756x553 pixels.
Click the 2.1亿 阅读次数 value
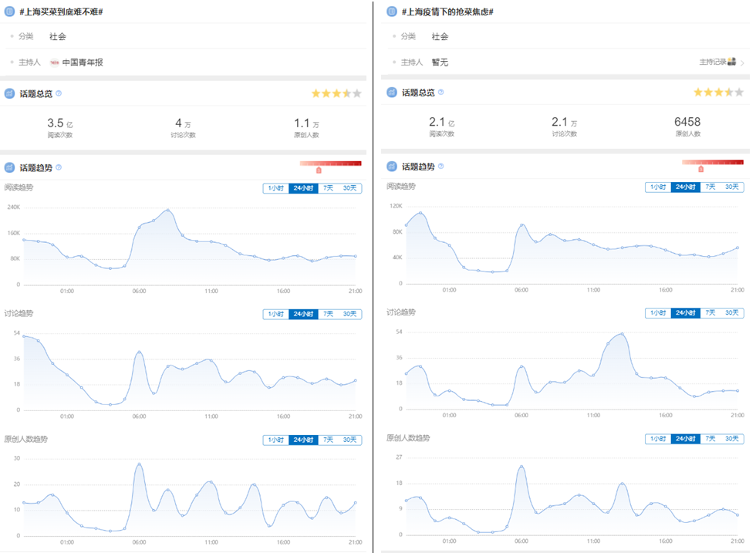point(441,123)
